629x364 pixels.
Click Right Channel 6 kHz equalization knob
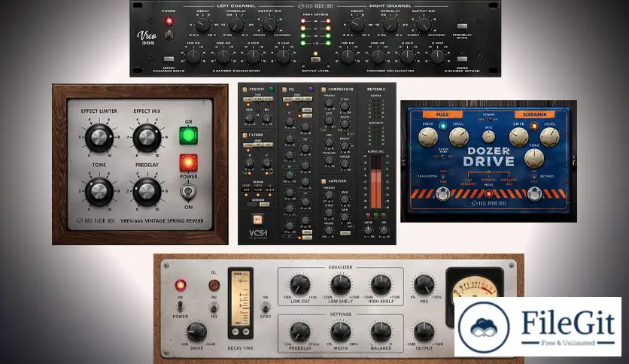click(x=437, y=56)
